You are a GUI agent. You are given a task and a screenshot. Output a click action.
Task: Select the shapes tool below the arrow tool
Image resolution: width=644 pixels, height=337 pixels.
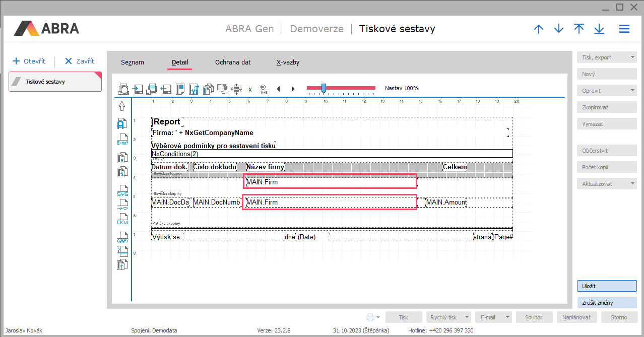(x=122, y=218)
